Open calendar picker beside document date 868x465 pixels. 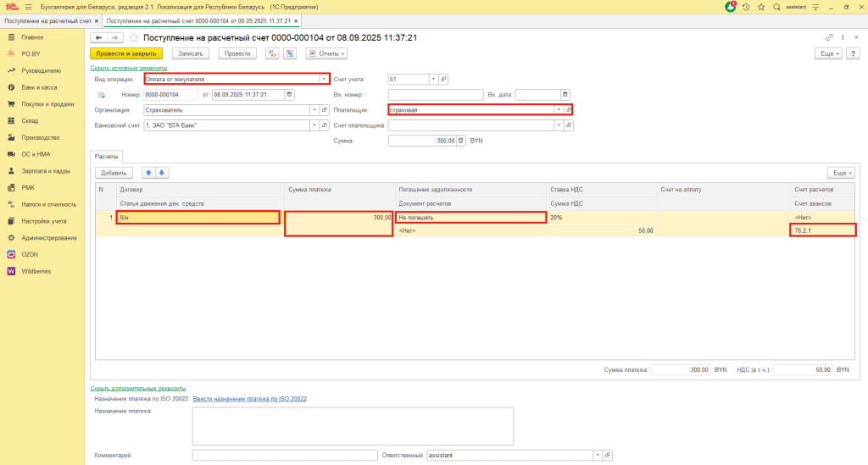pos(290,95)
